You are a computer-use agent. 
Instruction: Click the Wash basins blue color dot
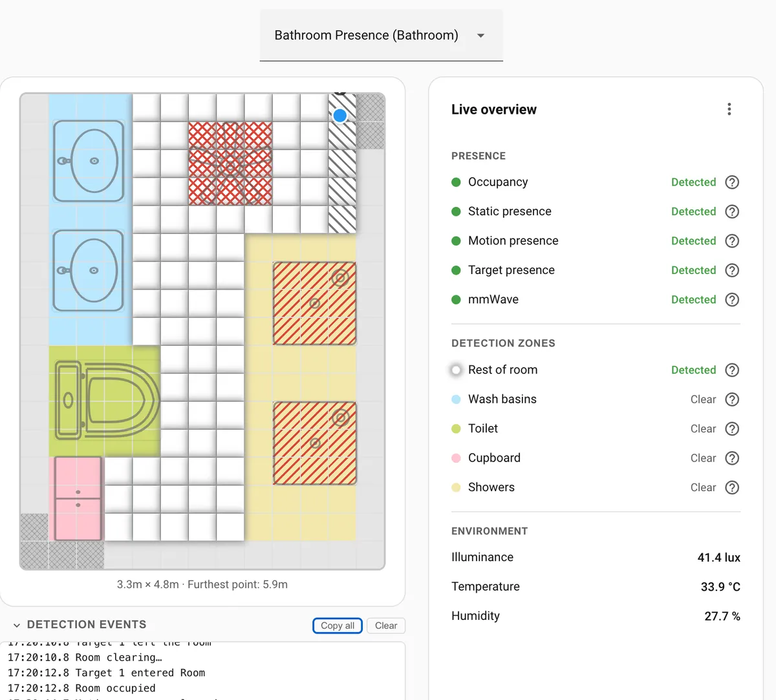pyautogui.click(x=456, y=399)
